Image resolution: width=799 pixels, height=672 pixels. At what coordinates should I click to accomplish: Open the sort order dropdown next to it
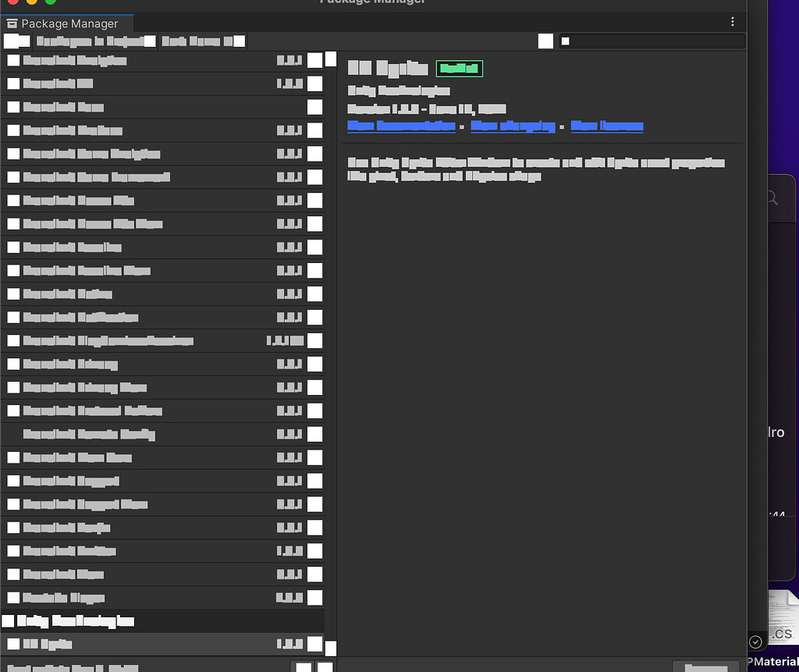click(x=201, y=41)
